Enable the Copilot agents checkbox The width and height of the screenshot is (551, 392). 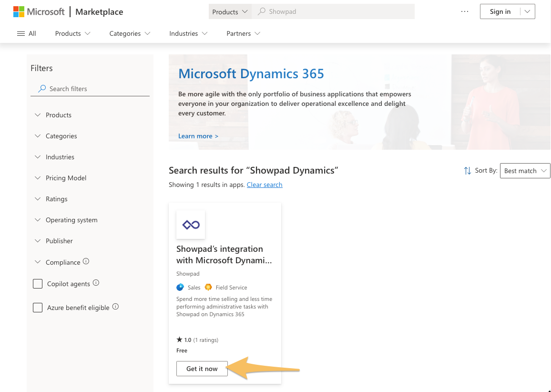tap(38, 284)
